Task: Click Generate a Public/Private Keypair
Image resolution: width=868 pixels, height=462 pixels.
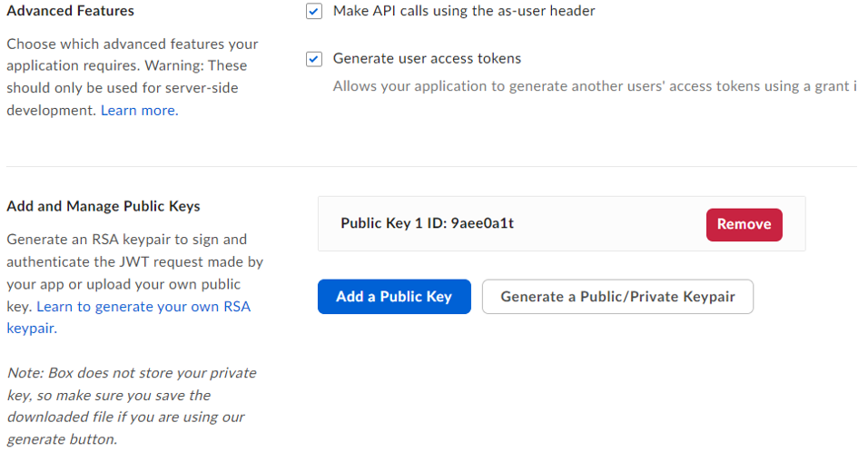Action: (x=617, y=297)
